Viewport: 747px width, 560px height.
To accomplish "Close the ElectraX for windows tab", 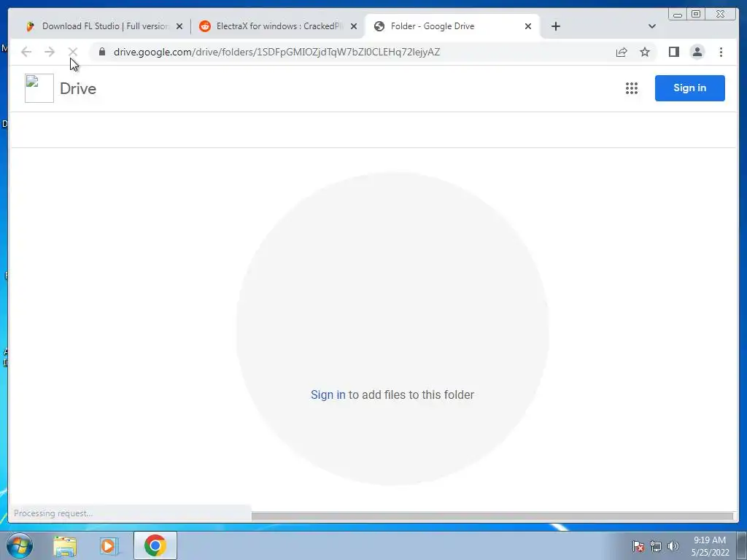I will 354,26.
